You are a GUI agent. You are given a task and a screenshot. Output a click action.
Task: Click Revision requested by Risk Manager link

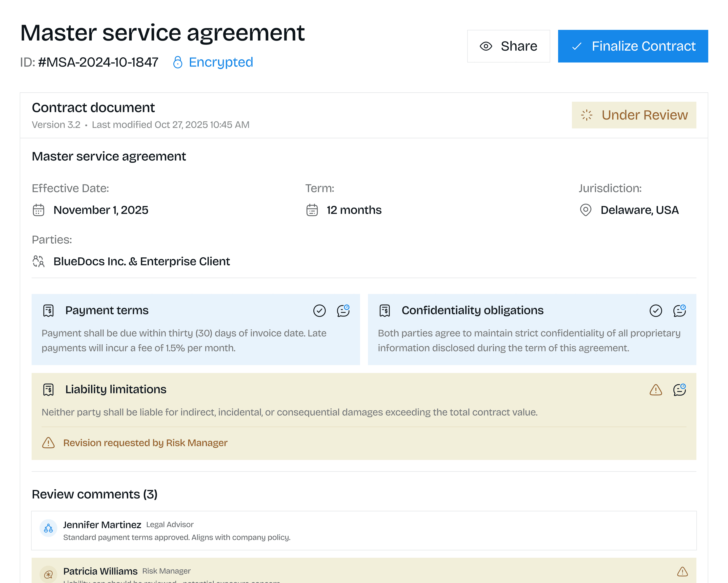(145, 443)
